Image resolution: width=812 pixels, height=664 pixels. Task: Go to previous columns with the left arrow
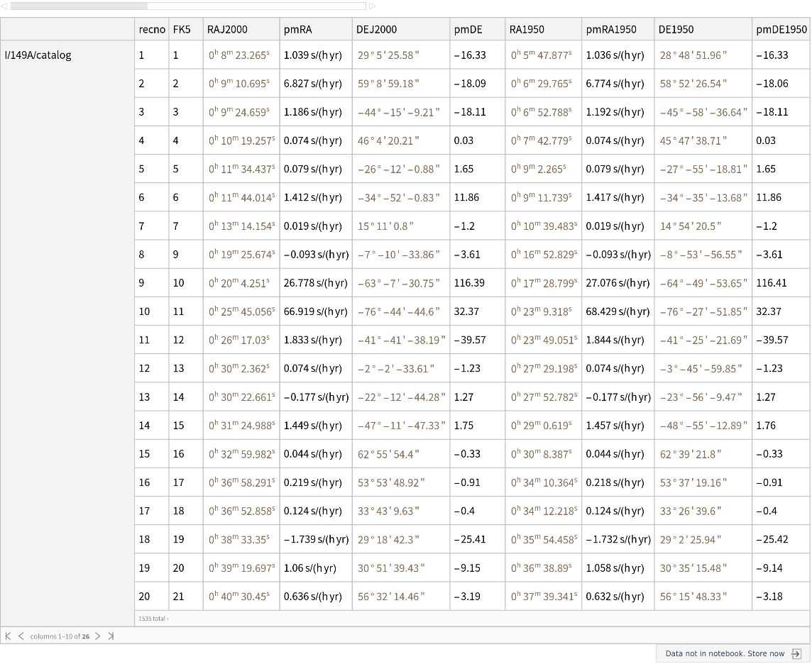(x=21, y=636)
